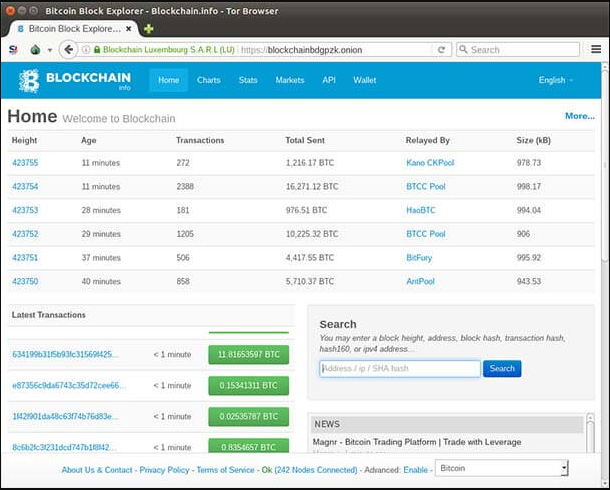Viewport: 610px width, 490px height.
Task: Open transaction 8c6b2fc3f231dcd...
Action: point(64,447)
